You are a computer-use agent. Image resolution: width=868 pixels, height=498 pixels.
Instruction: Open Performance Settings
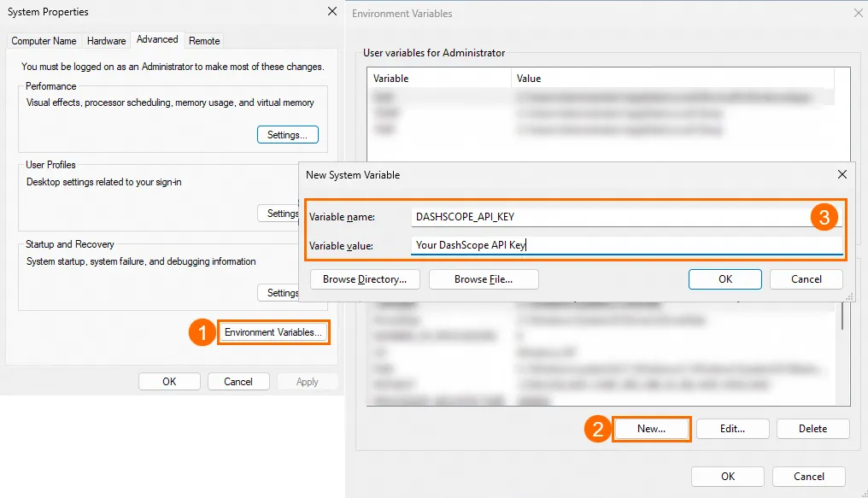coord(287,135)
